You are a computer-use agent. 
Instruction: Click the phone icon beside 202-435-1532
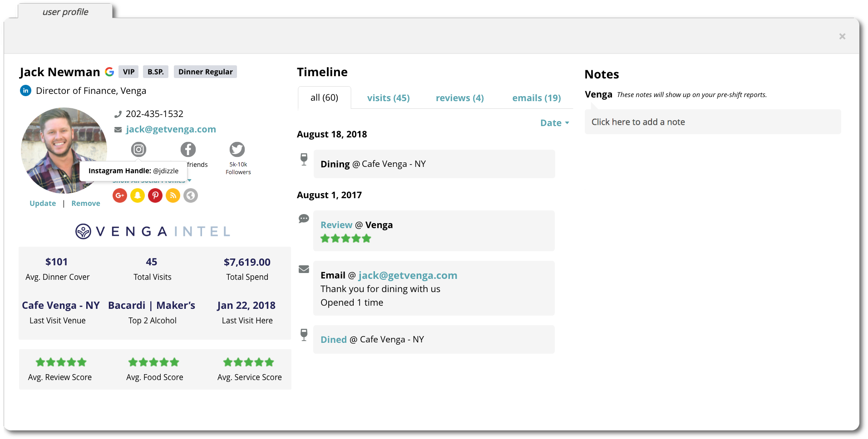(x=118, y=114)
